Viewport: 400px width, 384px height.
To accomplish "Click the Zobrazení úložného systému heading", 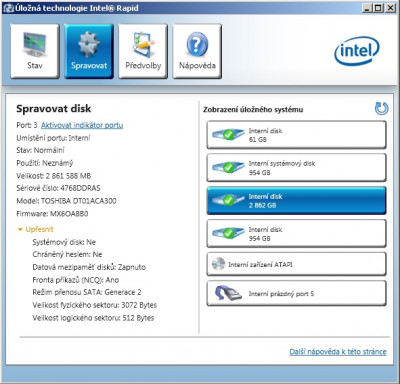I will (x=253, y=110).
